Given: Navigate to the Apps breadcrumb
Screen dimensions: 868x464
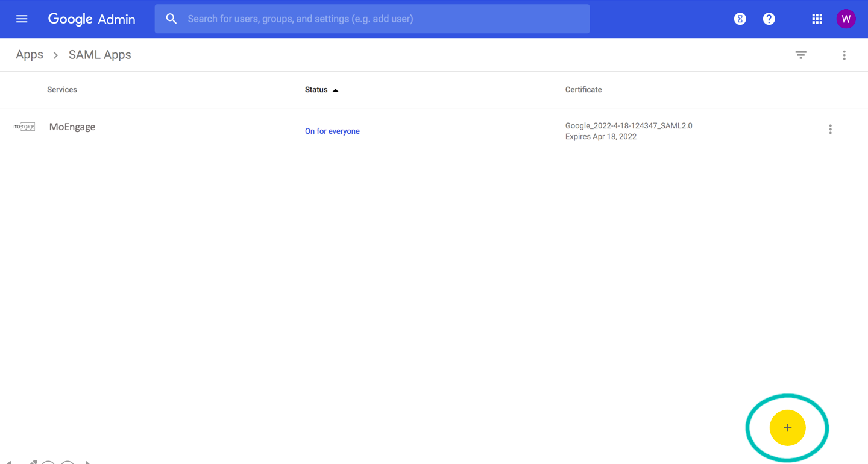Looking at the screenshot, I should click(29, 54).
